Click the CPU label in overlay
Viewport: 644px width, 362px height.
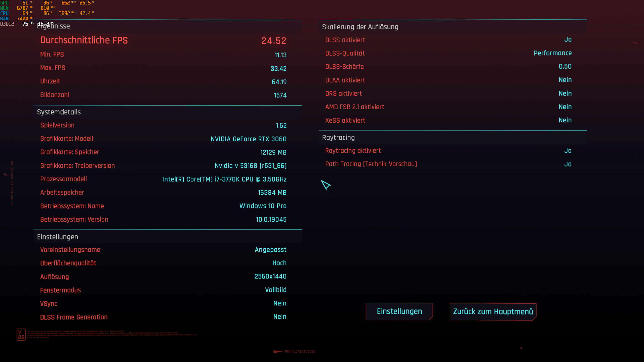(x=4, y=13)
